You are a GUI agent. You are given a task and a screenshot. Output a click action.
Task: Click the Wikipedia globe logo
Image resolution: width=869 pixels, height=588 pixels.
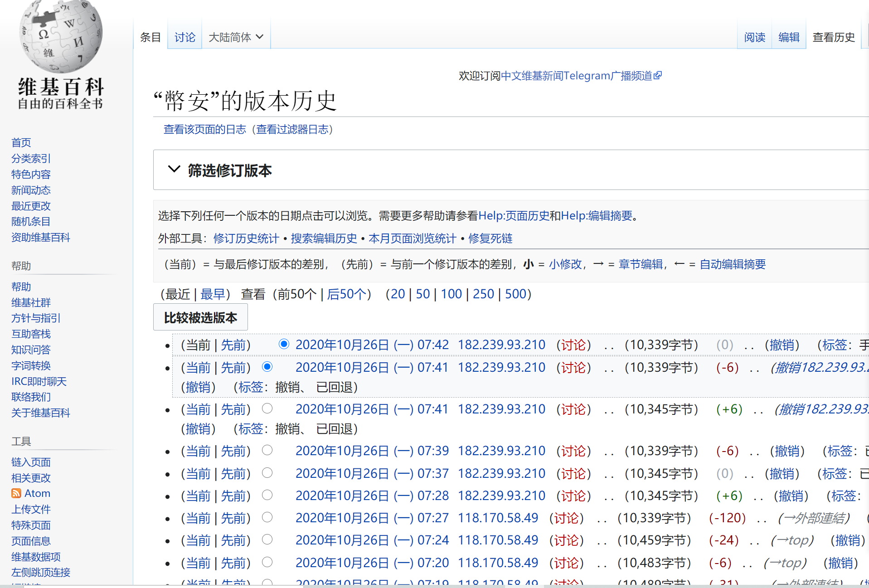click(x=61, y=36)
